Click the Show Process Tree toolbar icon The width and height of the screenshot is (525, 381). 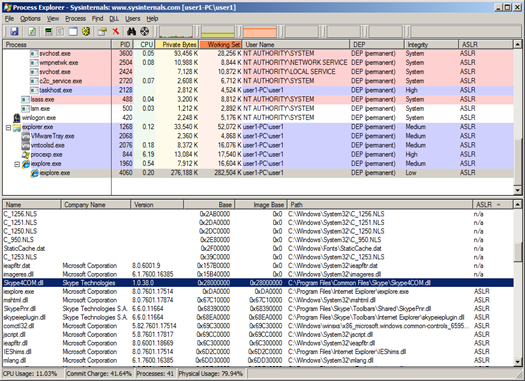click(60, 31)
